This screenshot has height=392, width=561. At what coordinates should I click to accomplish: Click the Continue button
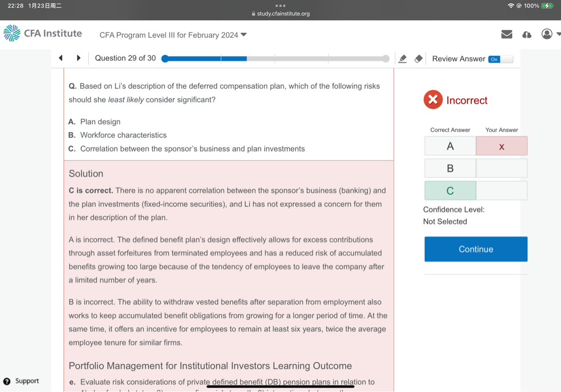pos(476,249)
